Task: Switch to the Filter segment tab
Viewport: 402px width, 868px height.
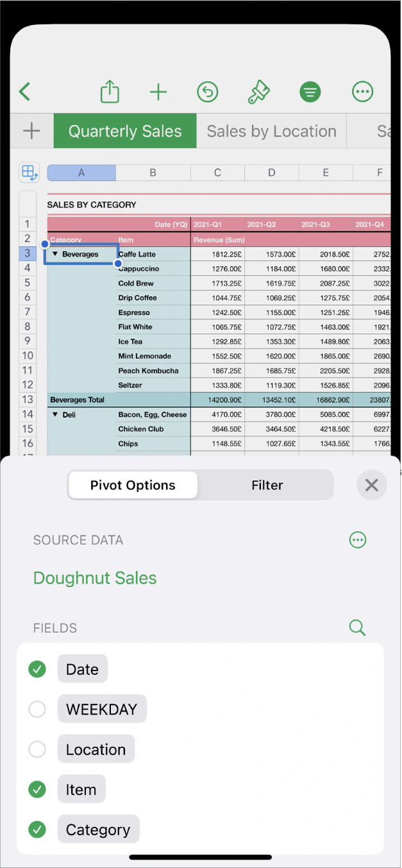Action: [x=267, y=485]
